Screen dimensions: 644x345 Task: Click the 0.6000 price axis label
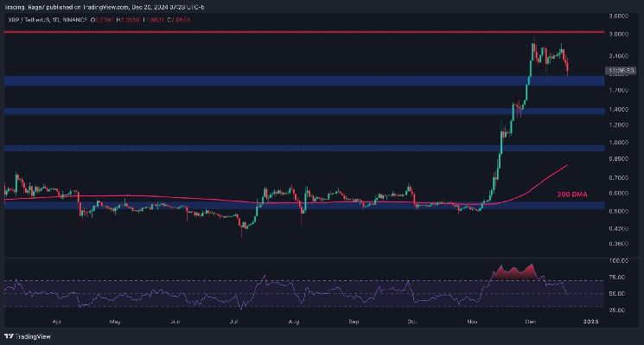pos(618,193)
